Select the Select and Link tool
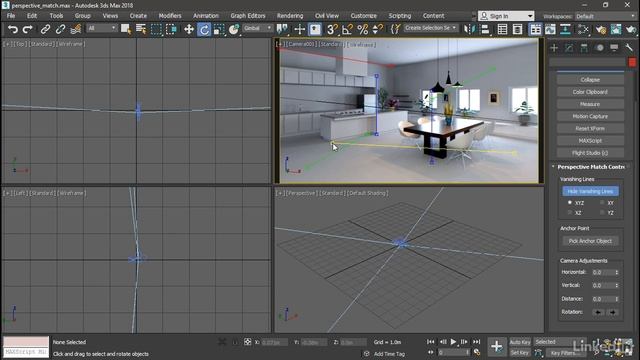The image size is (640, 360). 45,29
